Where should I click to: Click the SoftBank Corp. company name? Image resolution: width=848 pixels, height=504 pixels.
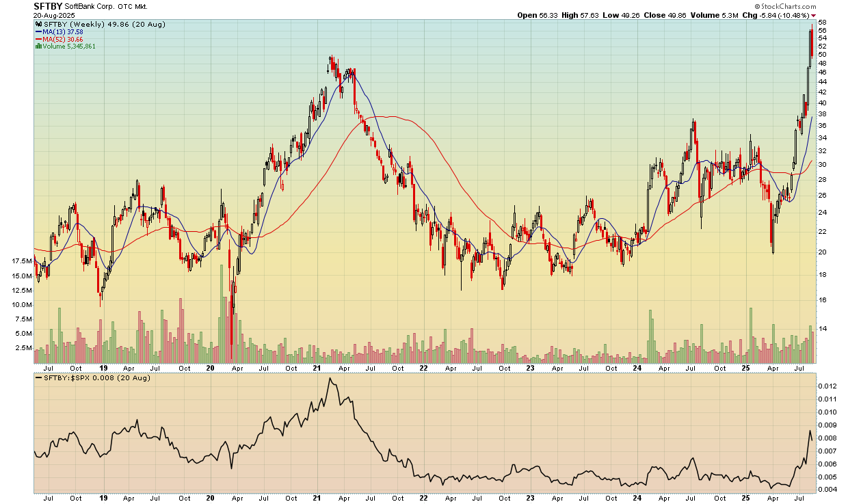point(90,6)
